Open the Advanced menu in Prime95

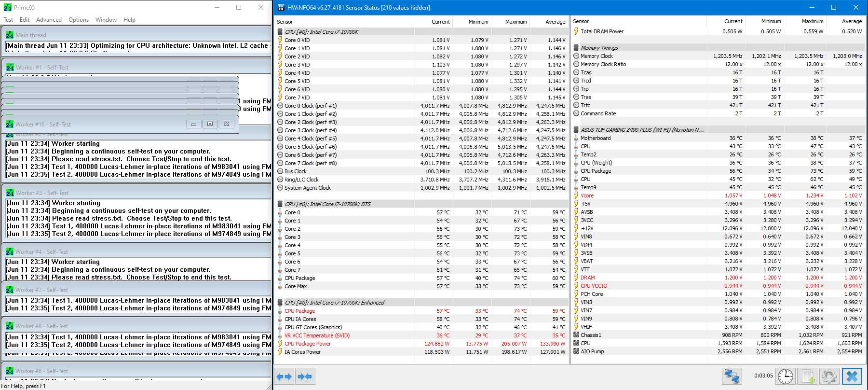(49, 20)
